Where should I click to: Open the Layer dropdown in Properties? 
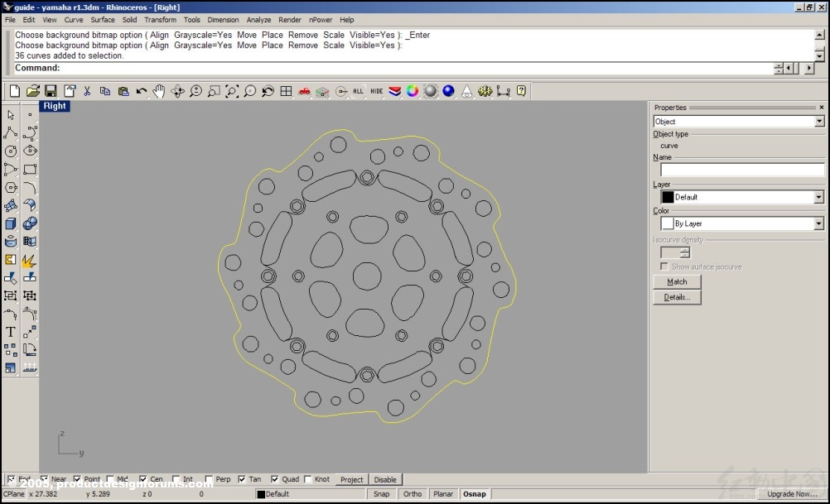point(819,197)
